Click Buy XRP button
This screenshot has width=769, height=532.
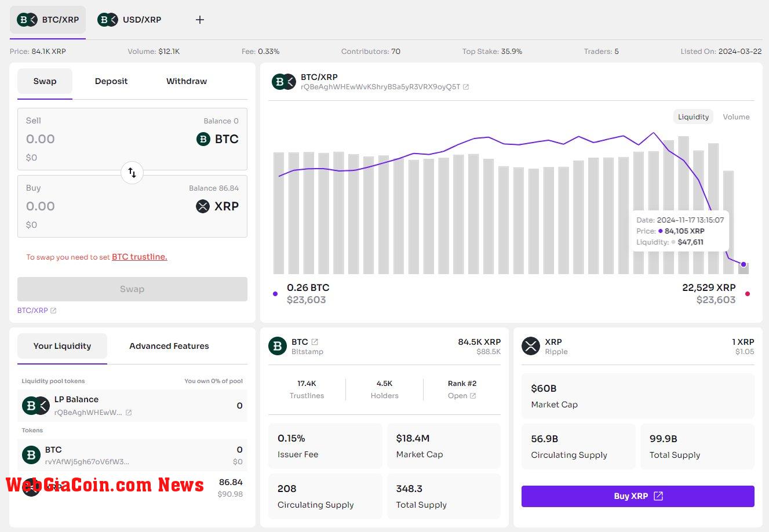[638, 496]
